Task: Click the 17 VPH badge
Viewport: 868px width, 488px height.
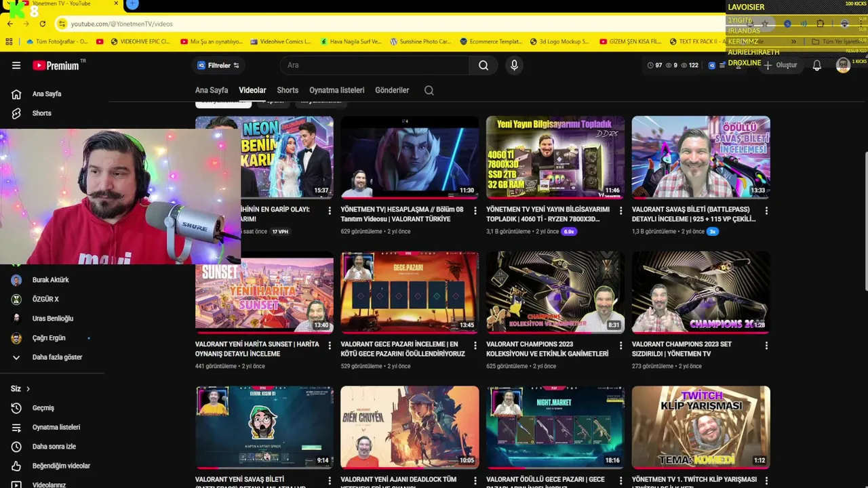Action: point(280,231)
